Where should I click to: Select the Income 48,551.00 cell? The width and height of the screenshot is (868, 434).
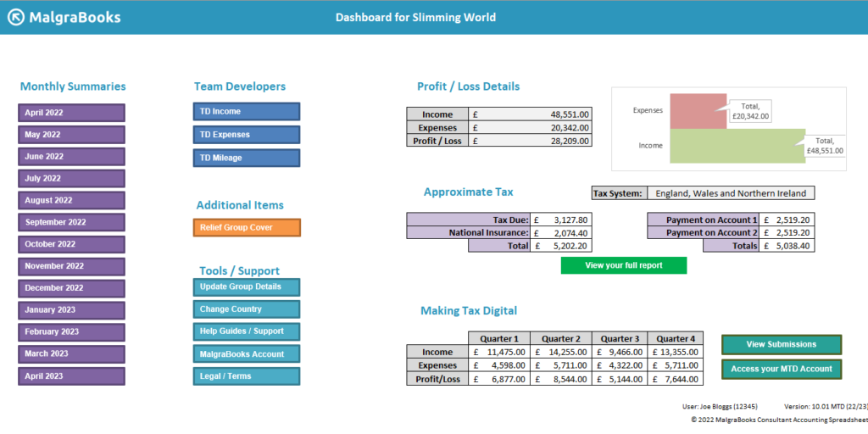coord(530,114)
